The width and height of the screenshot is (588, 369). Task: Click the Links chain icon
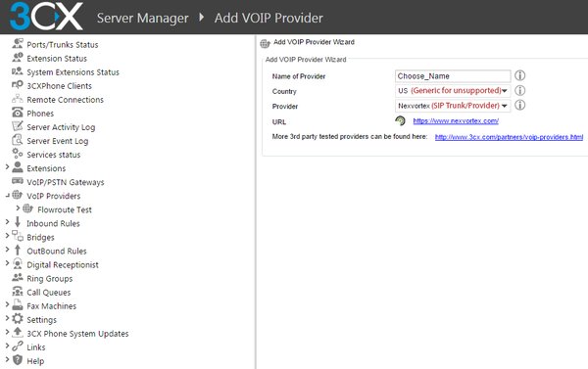click(x=18, y=346)
